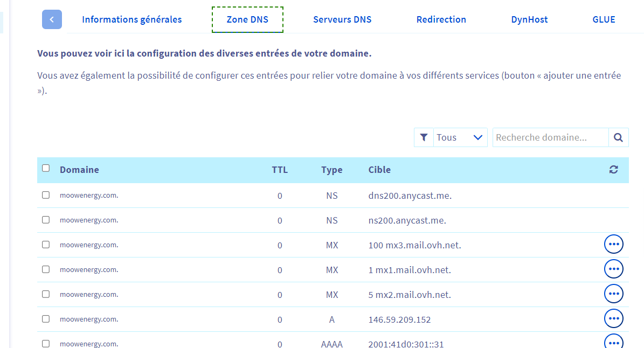Select checkbox for ns200.anycast.me NS record

pos(46,220)
